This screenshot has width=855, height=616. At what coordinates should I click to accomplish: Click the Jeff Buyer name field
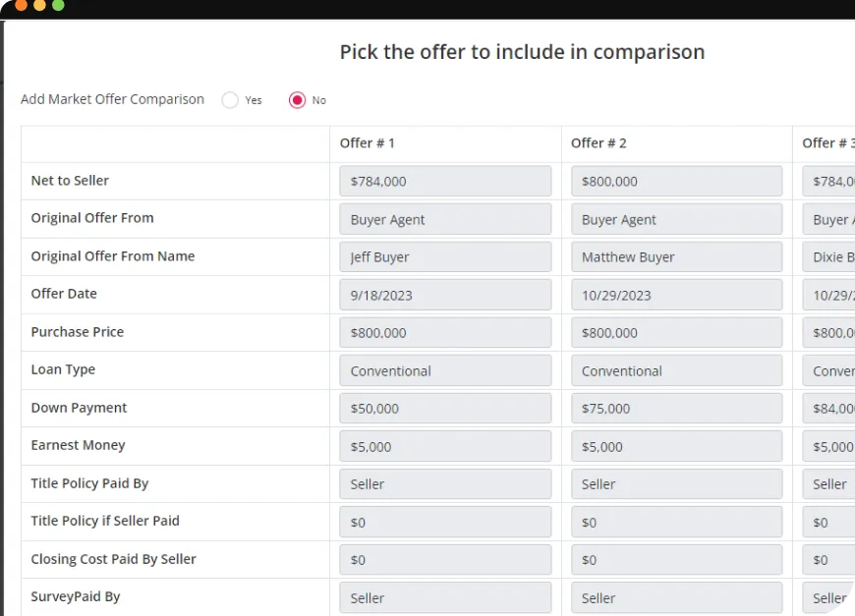445,256
